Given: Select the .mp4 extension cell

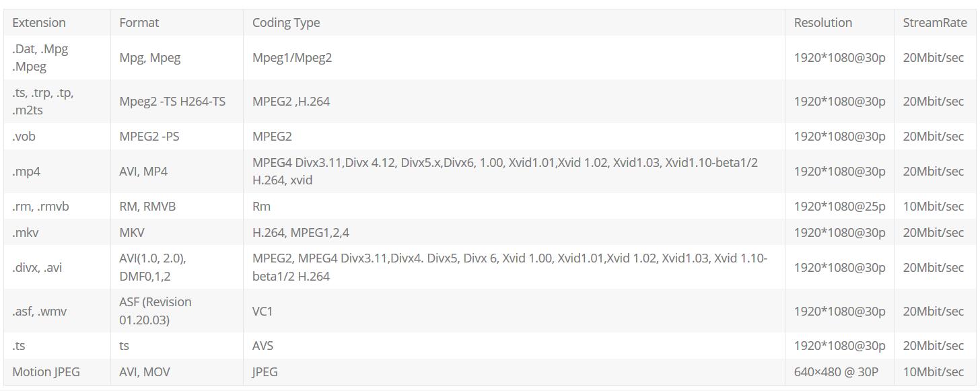Looking at the screenshot, I should click(x=26, y=171).
